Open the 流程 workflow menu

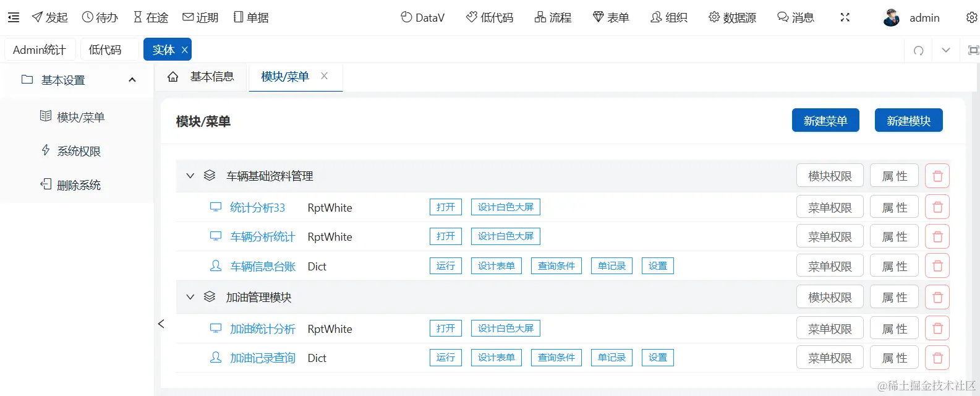(x=553, y=17)
